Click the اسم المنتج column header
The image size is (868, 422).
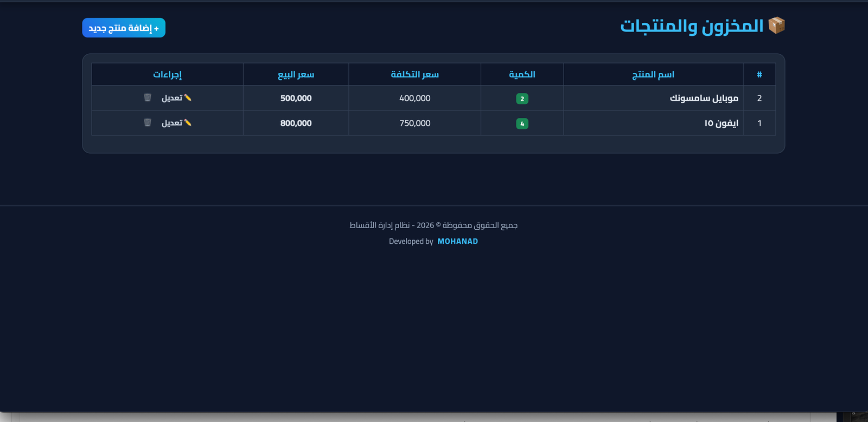pos(653,74)
